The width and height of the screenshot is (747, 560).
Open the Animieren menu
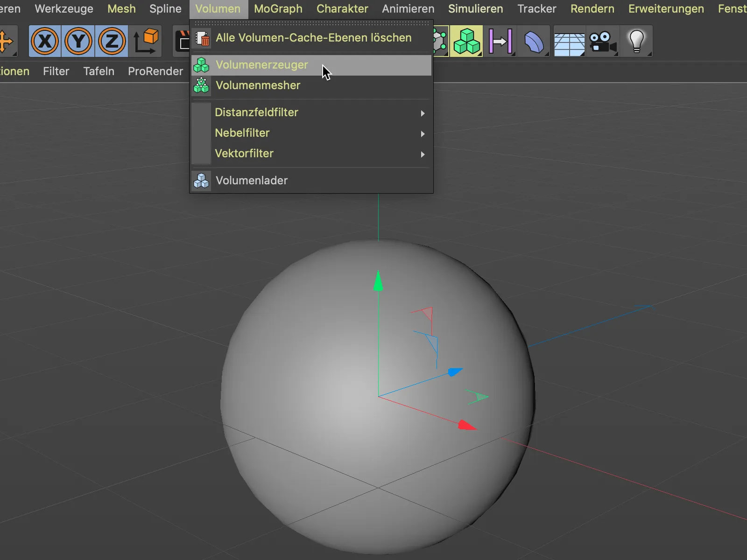pos(408,9)
